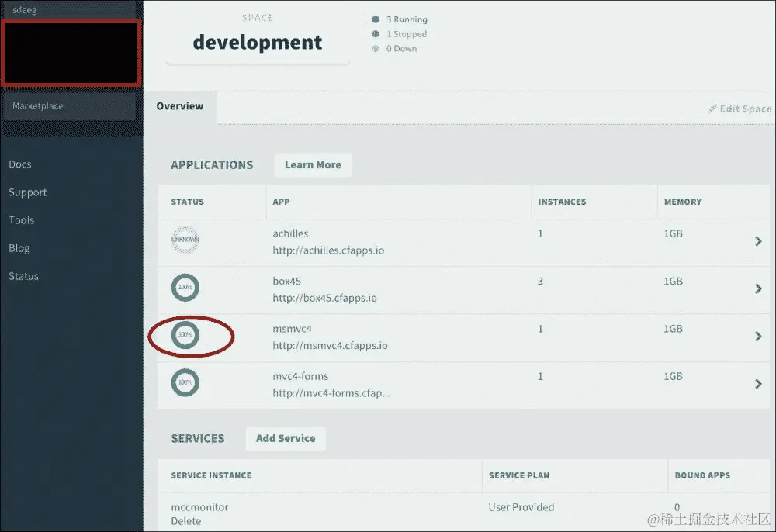Click the MEMORY column header

[682, 202]
